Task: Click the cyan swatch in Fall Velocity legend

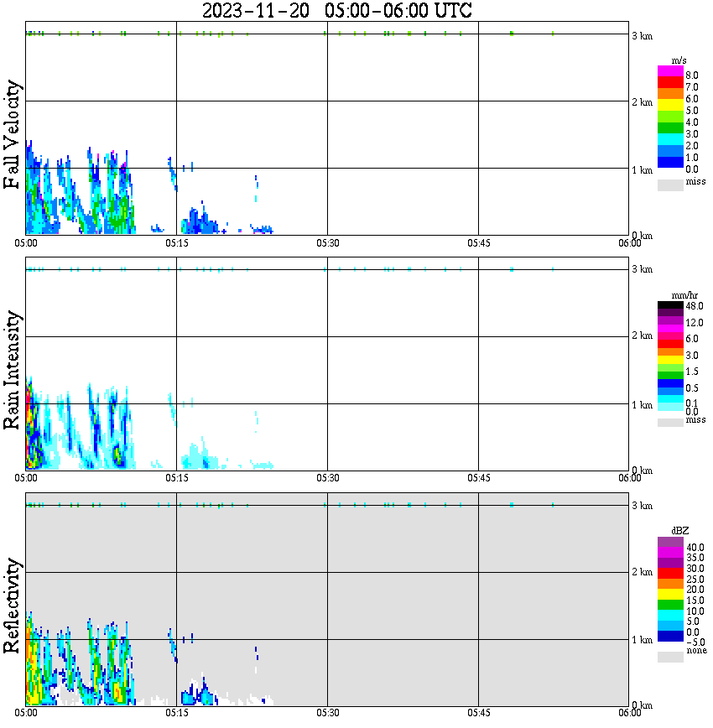Action: [x=670, y=139]
